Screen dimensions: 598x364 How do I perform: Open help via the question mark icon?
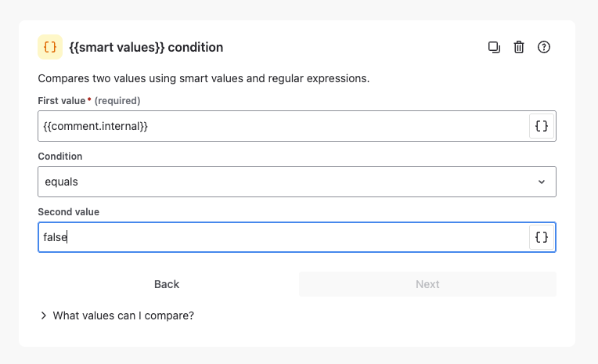point(544,47)
